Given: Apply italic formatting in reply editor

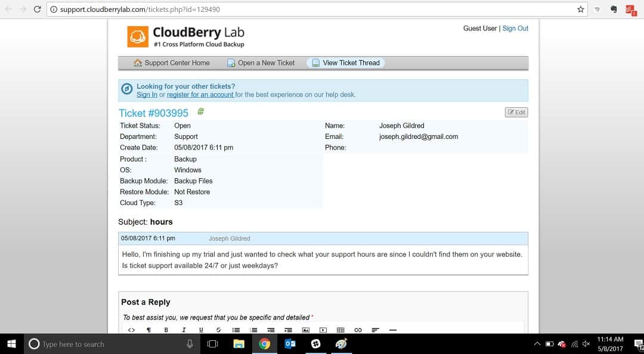Looking at the screenshot, I should (x=184, y=330).
